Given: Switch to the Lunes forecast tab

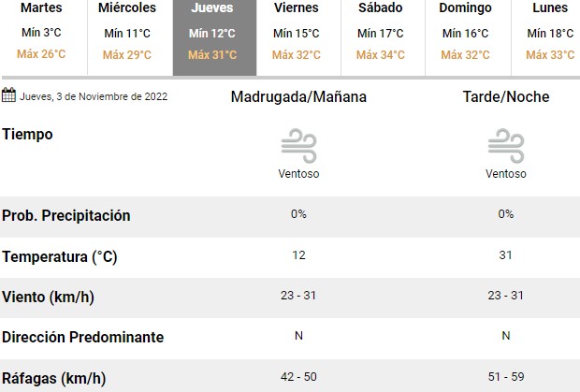Looking at the screenshot, I should click(x=546, y=36).
